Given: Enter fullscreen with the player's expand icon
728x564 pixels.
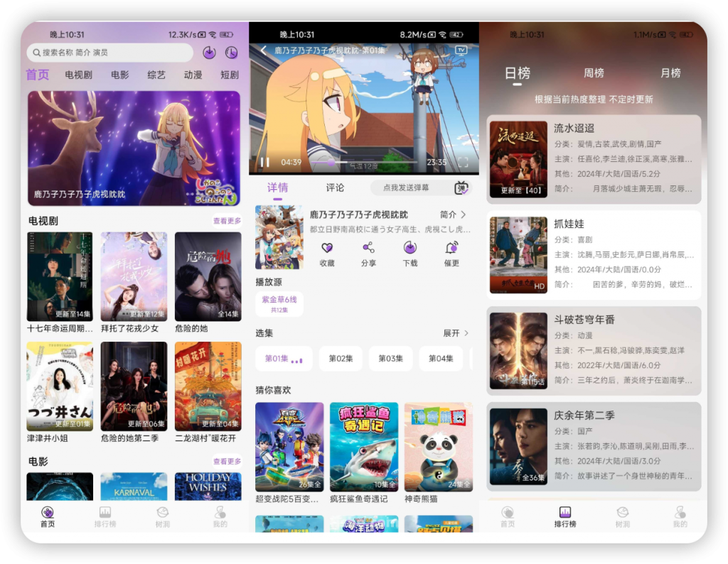Looking at the screenshot, I should [463, 162].
